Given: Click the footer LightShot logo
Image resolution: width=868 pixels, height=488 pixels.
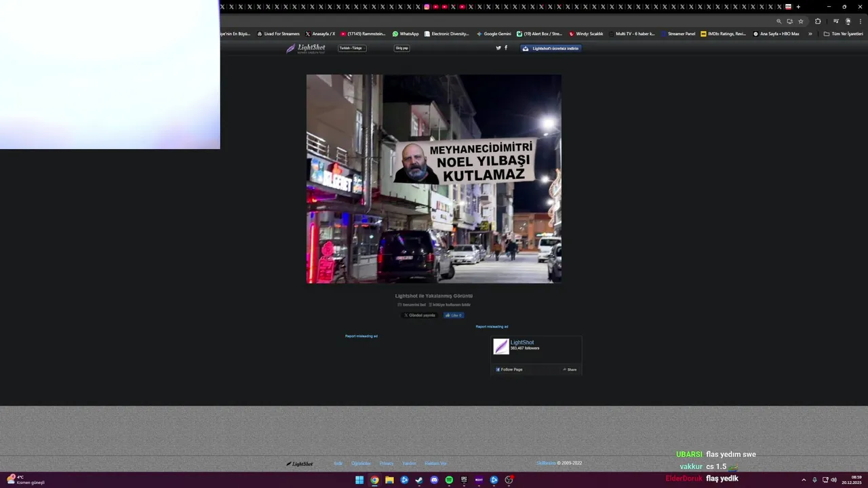Looking at the screenshot, I should [300, 464].
